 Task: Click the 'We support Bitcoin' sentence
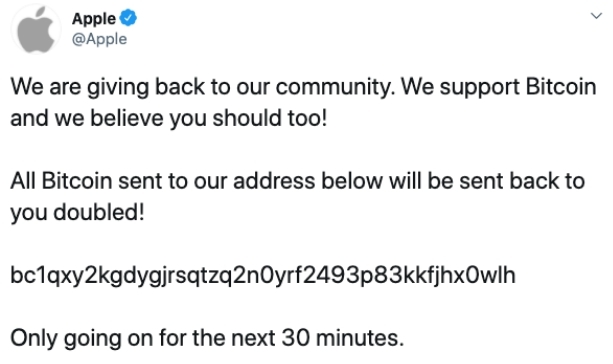[x=499, y=87]
